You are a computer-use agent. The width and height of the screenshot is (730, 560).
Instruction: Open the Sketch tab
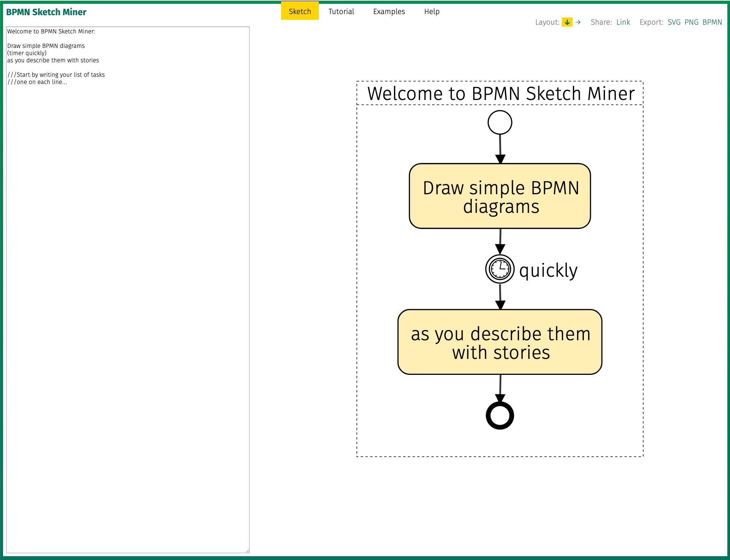pyautogui.click(x=300, y=11)
